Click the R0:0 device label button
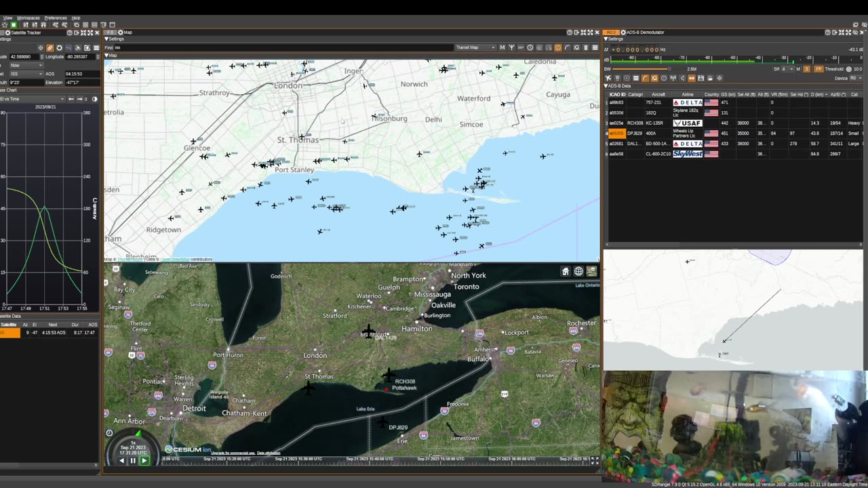 tap(611, 32)
